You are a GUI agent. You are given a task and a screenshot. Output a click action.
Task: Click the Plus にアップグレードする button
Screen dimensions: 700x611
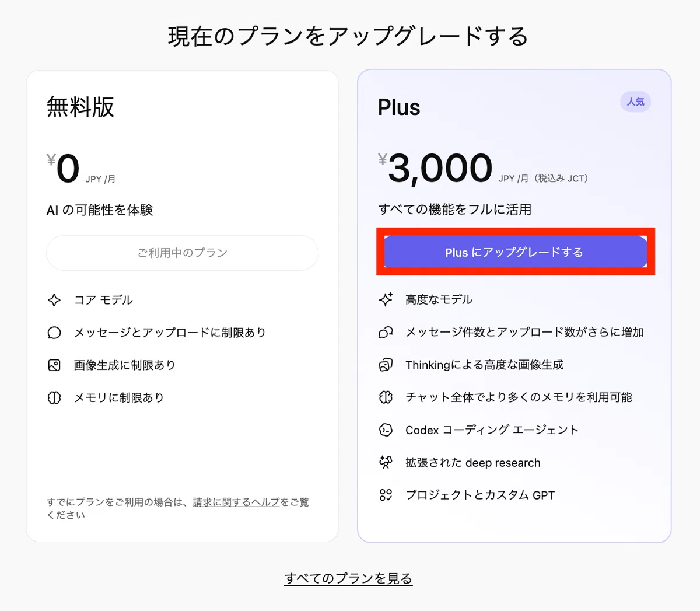(515, 252)
